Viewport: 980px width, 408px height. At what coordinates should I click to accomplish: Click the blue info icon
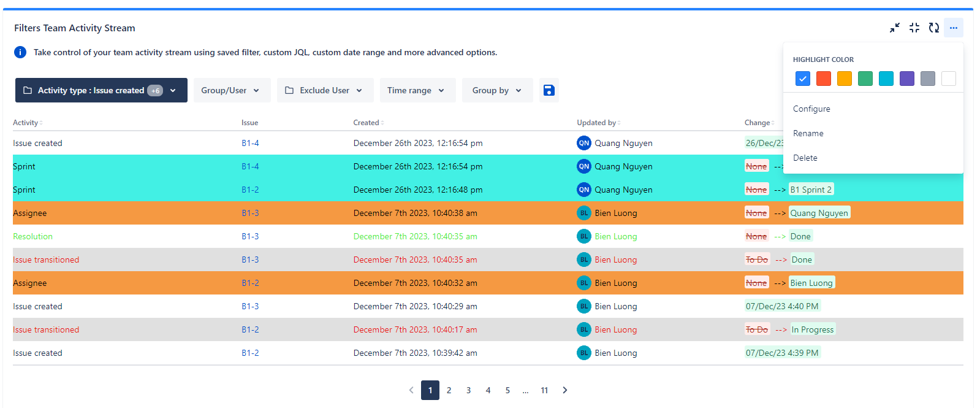tap(20, 52)
